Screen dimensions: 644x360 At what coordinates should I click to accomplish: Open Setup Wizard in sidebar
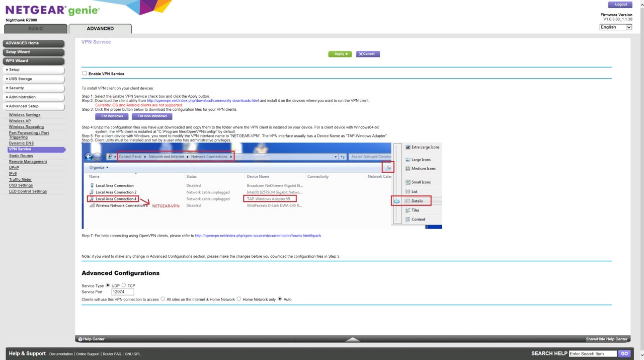coord(34,52)
